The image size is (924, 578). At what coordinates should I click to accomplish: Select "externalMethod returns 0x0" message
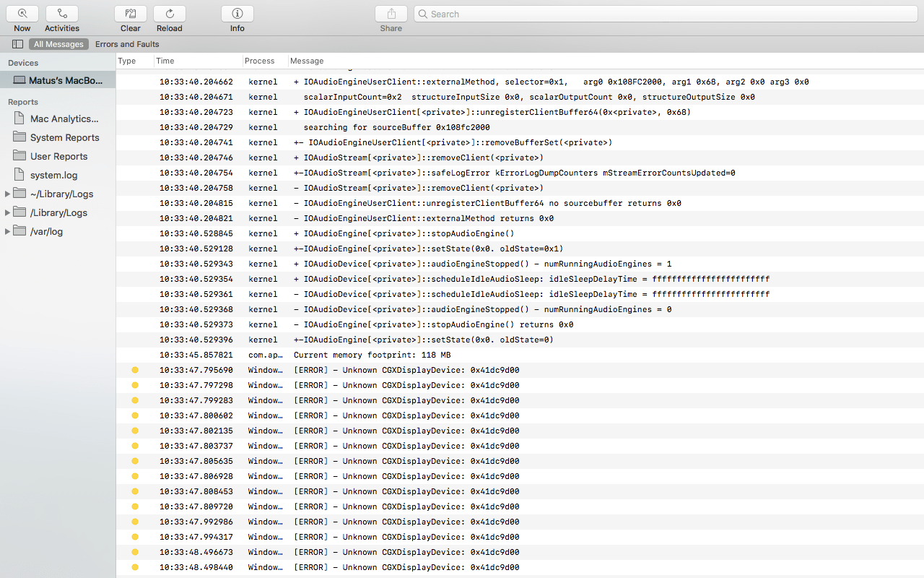[424, 218]
